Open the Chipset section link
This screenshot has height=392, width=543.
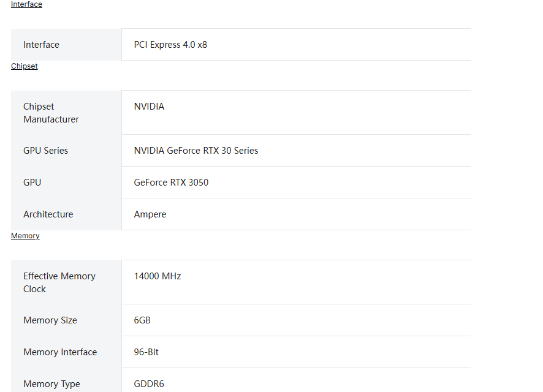(25, 66)
